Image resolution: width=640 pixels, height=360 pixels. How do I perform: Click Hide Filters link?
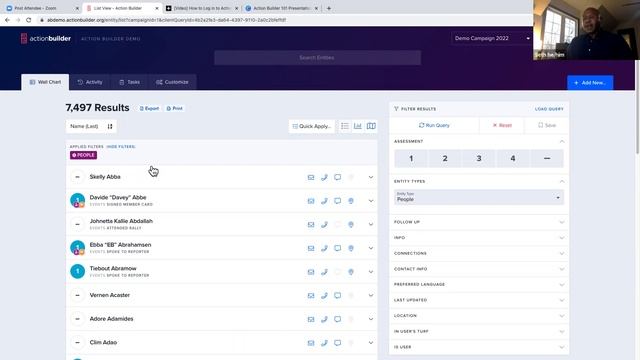click(x=121, y=147)
